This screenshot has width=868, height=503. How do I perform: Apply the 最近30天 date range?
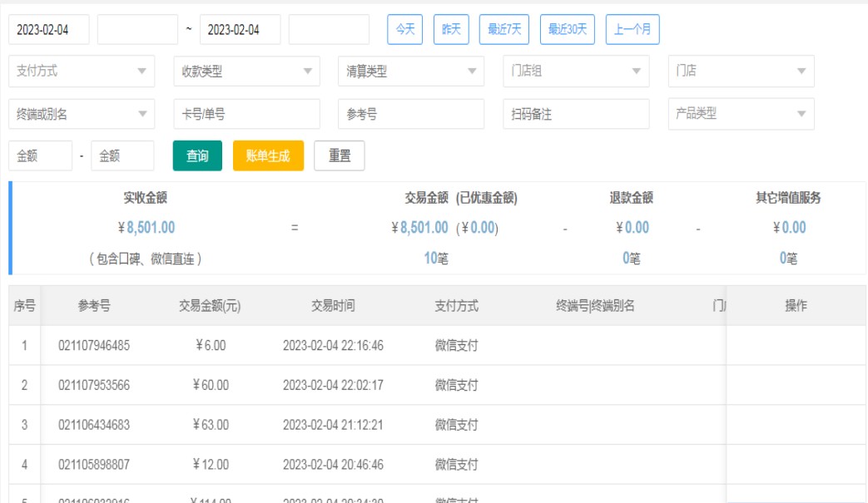(x=567, y=29)
